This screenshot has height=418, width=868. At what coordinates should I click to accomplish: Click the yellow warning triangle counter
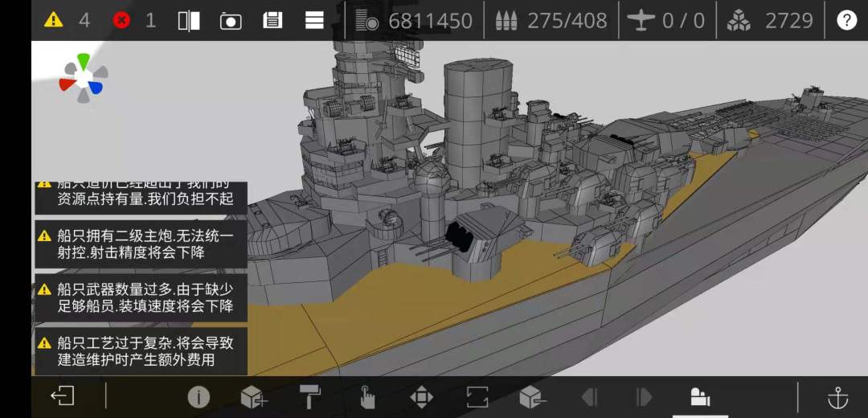click(x=54, y=20)
